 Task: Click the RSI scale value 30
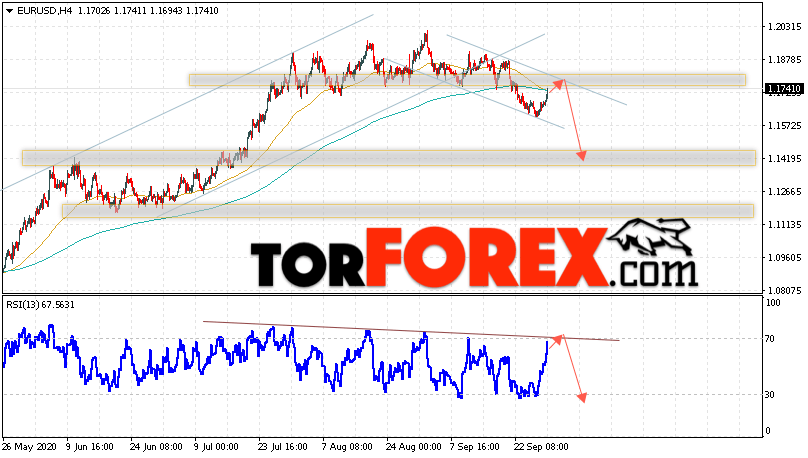pos(770,395)
